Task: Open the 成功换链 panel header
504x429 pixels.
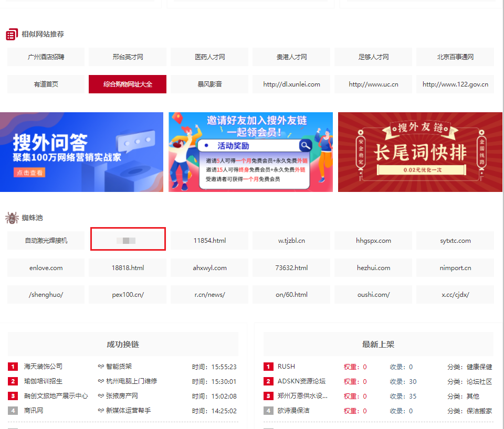Action: point(123,345)
